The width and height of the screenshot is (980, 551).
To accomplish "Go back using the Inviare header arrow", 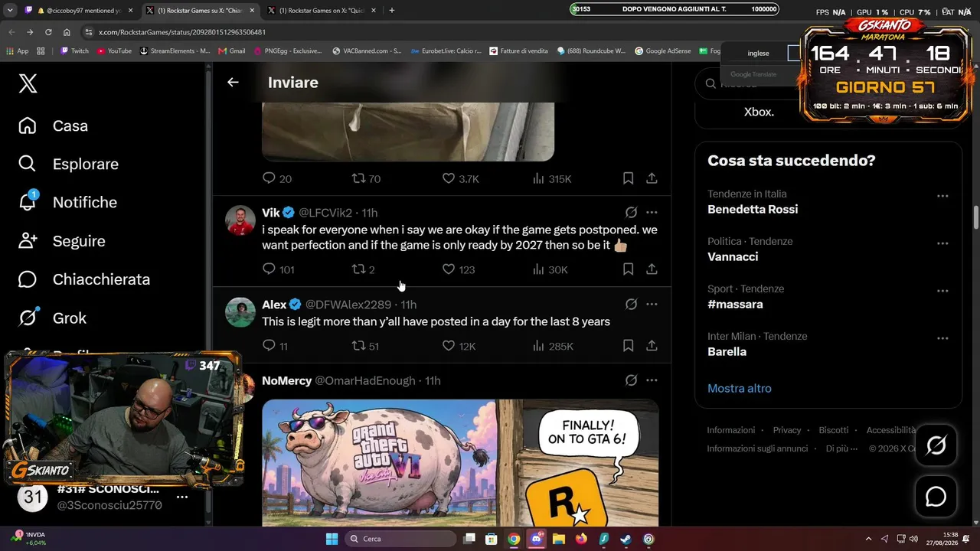I will (233, 82).
